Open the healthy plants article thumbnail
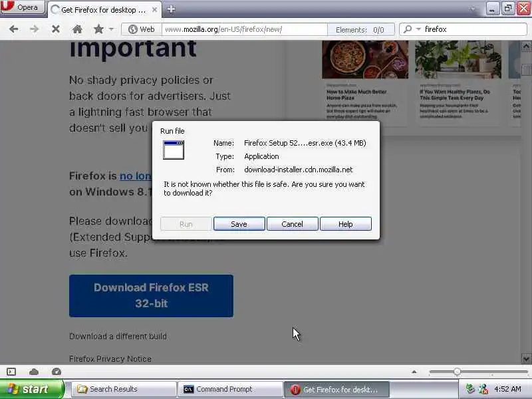The image size is (532, 399). 458,59
